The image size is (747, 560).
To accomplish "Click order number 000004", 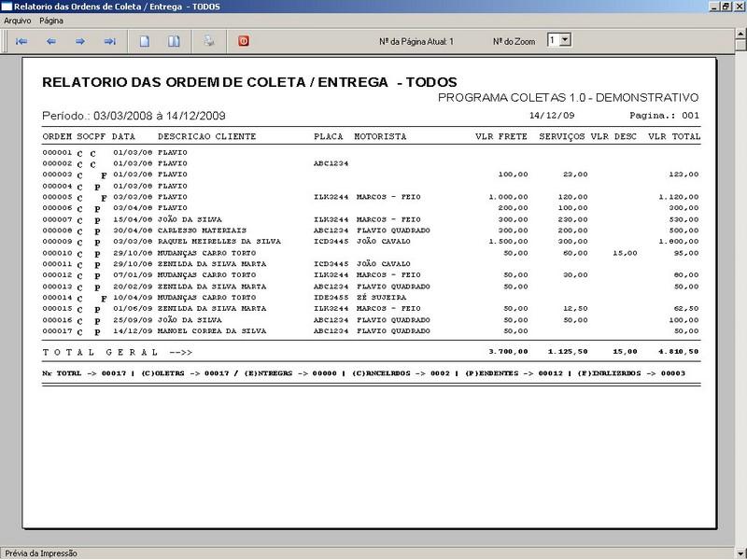I will 57,186.
